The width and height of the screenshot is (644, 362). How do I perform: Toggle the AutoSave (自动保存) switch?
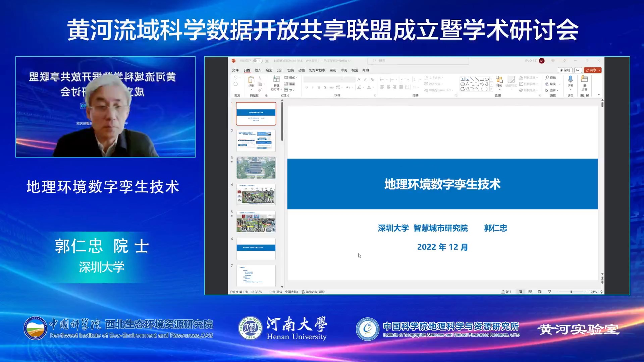click(258, 61)
